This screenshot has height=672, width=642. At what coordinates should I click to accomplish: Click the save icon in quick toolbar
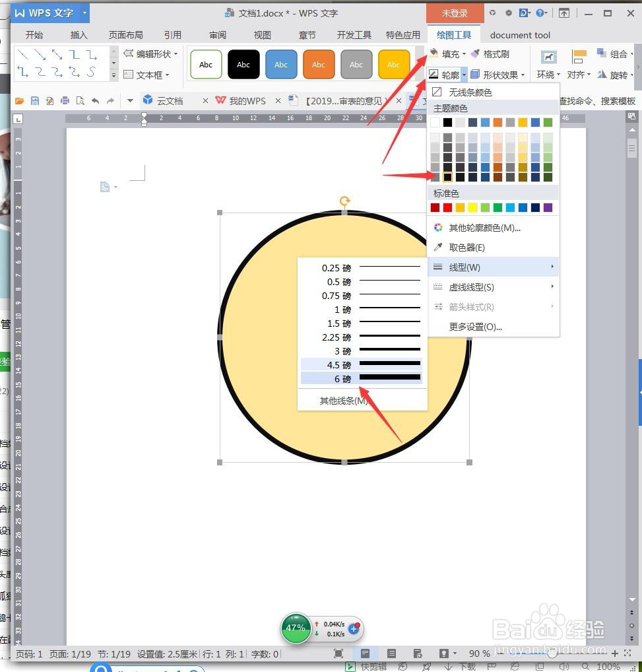[35, 101]
